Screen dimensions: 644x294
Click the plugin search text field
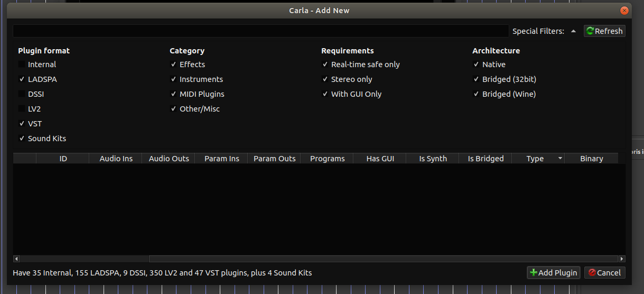click(260, 31)
